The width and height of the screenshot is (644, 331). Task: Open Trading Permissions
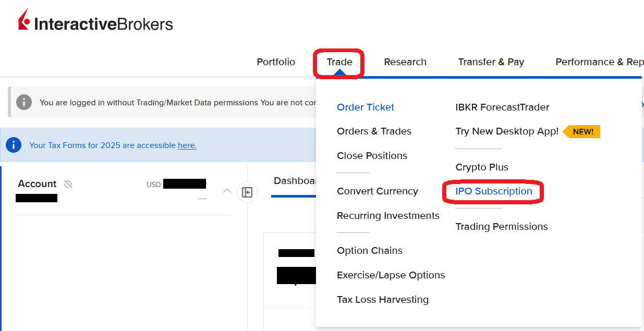pos(501,227)
